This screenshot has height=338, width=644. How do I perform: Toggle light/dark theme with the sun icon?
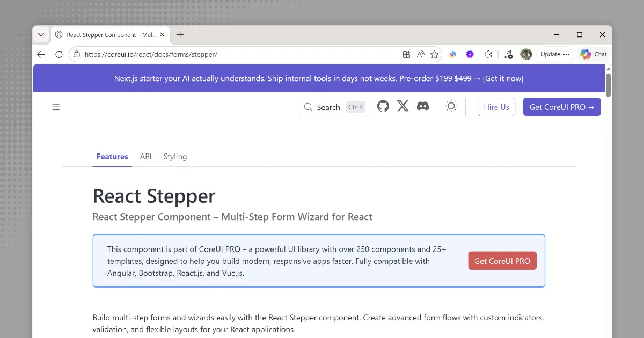[451, 106]
